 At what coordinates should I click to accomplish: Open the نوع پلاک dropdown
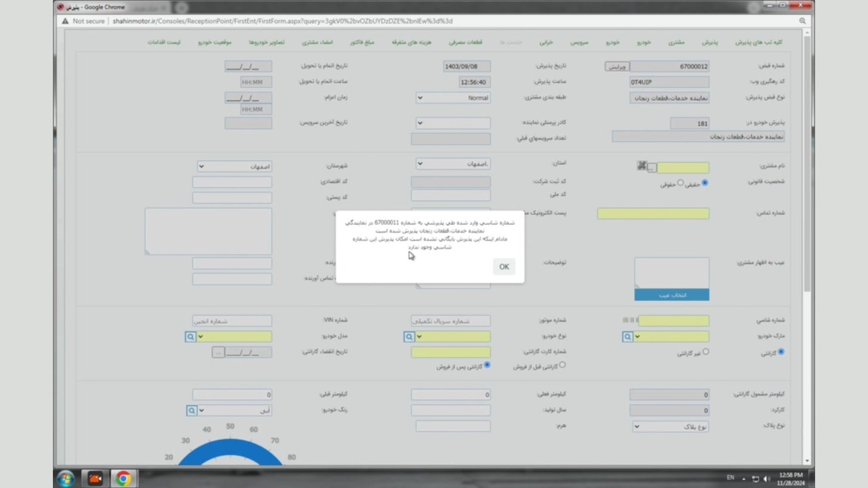pos(671,426)
